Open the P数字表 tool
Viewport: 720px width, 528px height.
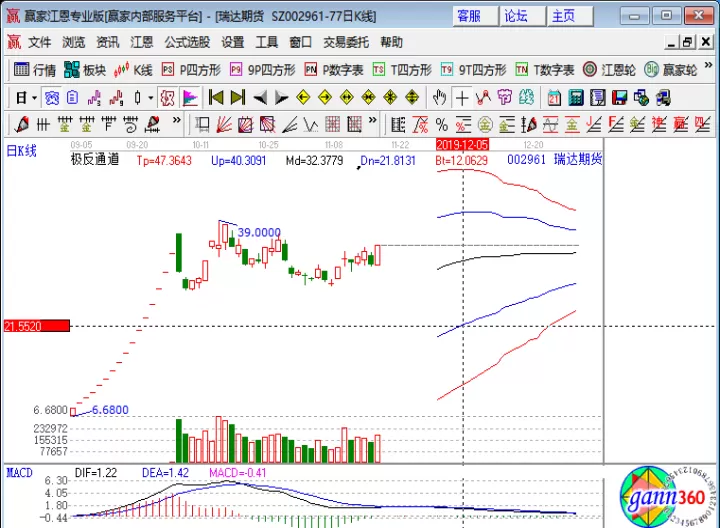[334, 70]
